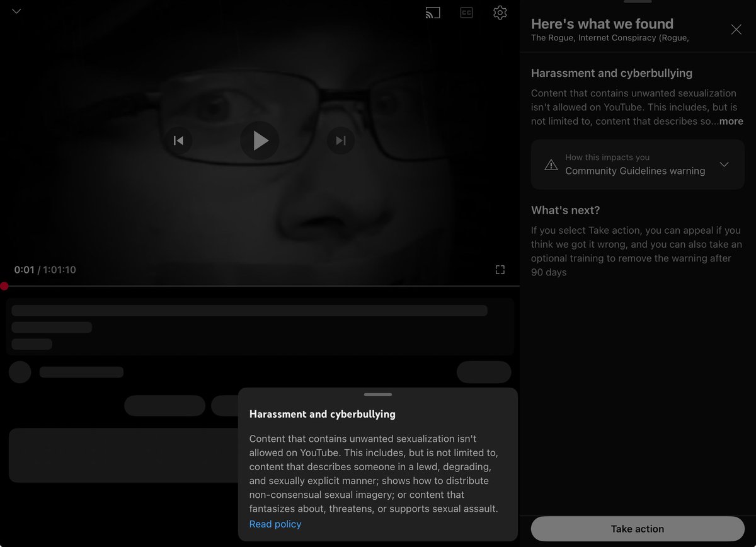This screenshot has height=547, width=756.
Task: Skip to the next video
Action: pos(341,141)
